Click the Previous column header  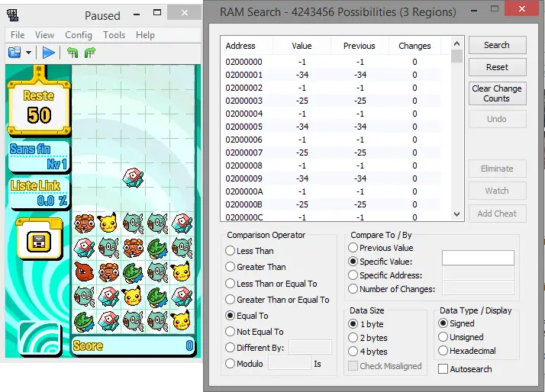coord(360,46)
